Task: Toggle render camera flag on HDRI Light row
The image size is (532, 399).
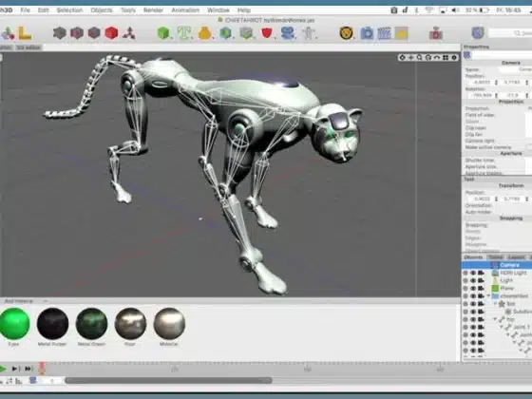Action: click(481, 273)
